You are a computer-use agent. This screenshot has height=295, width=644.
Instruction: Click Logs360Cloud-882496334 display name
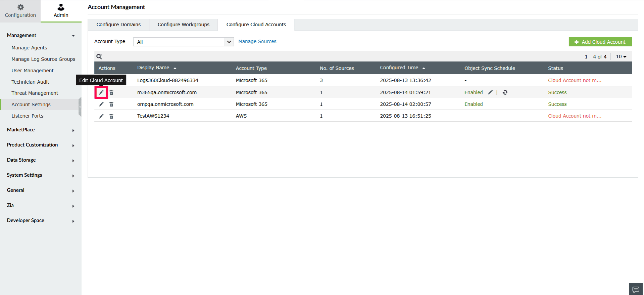168,80
